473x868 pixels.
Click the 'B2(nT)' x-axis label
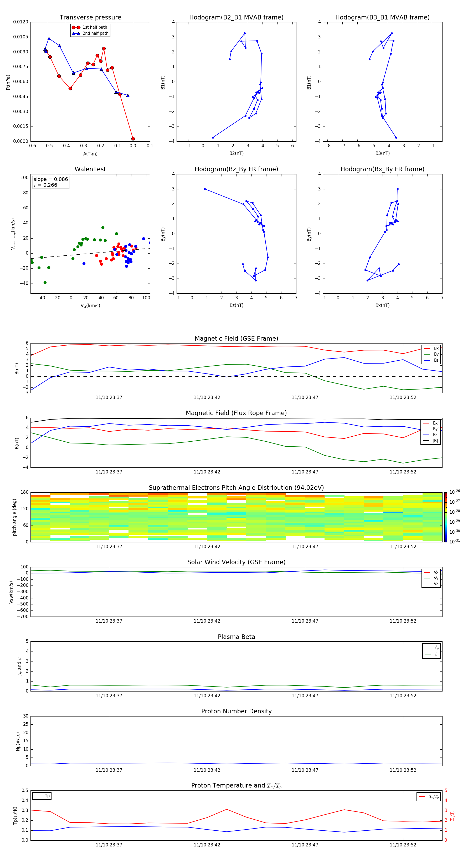coord(236,153)
